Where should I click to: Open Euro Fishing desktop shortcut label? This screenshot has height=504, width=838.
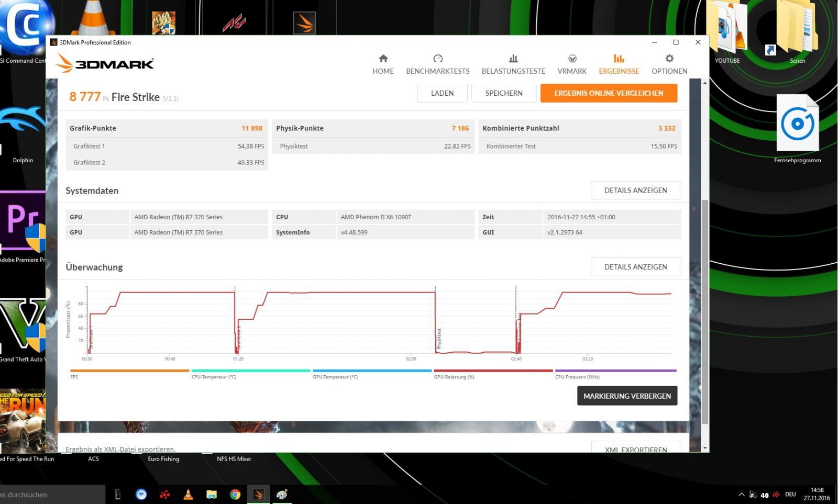pos(163,459)
